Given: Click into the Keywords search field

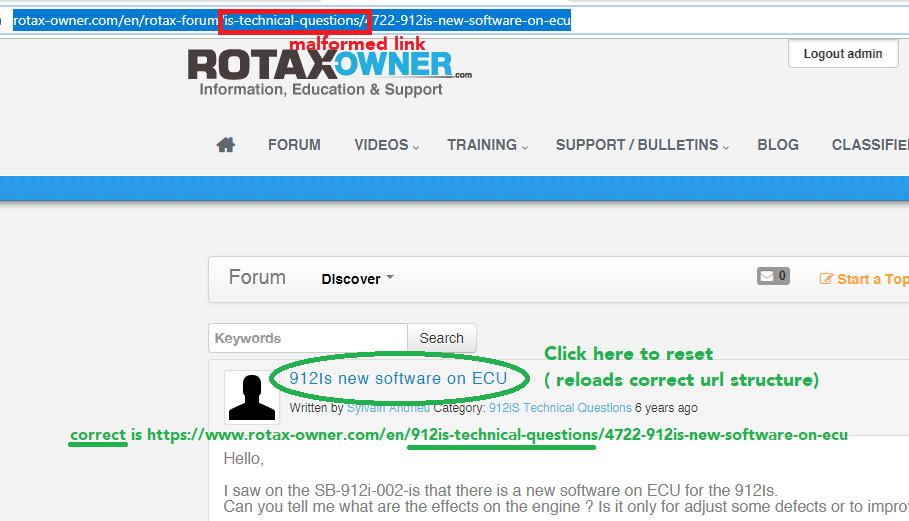Looking at the screenshot, I should pos(308,338).
